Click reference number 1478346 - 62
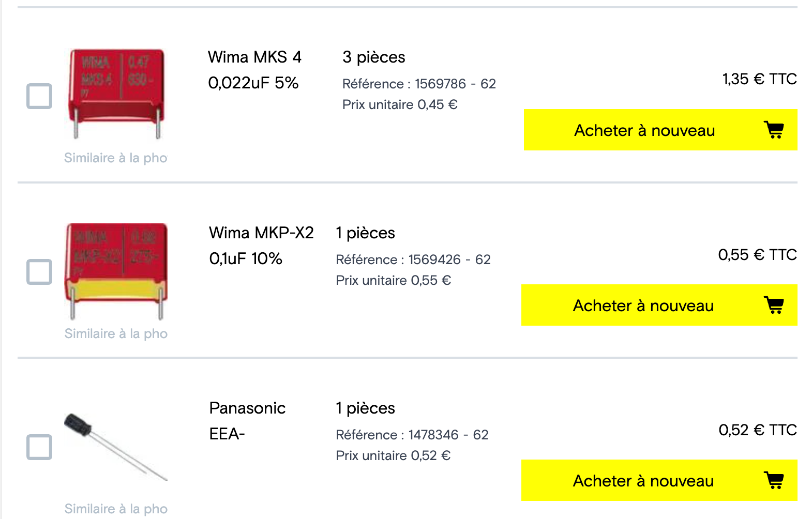The image size is (812, 519). [x=448, y=435]
